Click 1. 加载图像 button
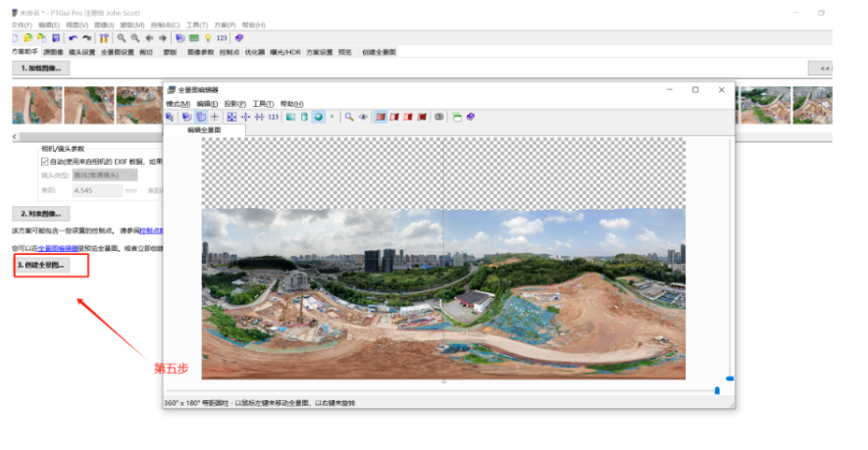Viewport: 868px width, 450px height. pyautogui.click(x=41, y=68)
